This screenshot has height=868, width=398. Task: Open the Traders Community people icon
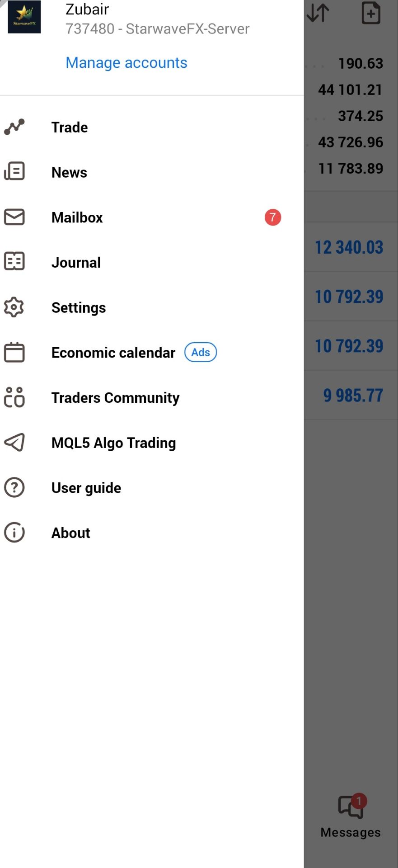click(14, 397)
